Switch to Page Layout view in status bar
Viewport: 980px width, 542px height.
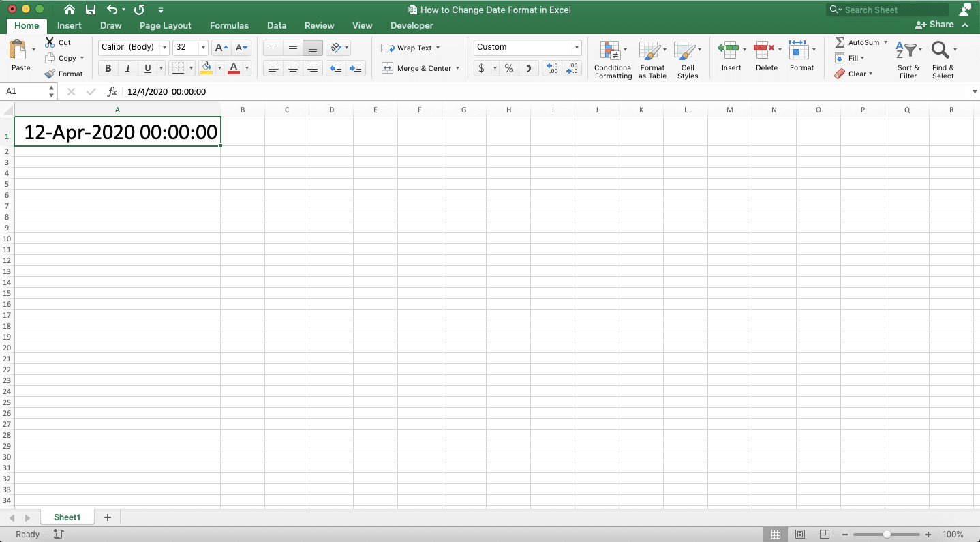[x=800, y=534]
